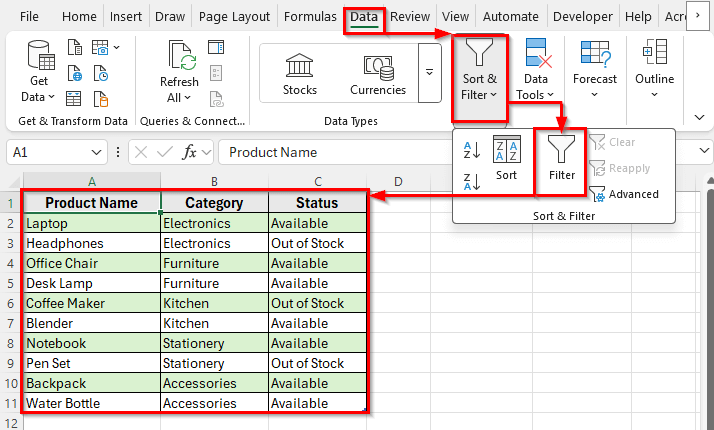Select the Headphones cell

(92, 243)
